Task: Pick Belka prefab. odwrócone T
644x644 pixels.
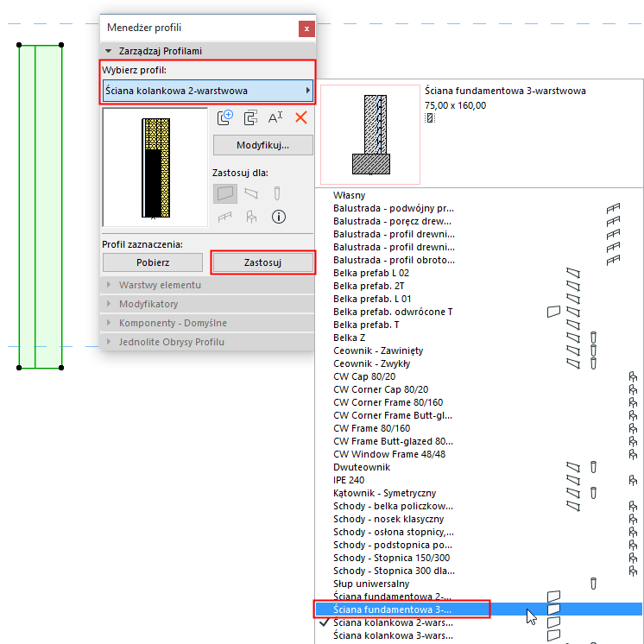Action: (478, 312)
